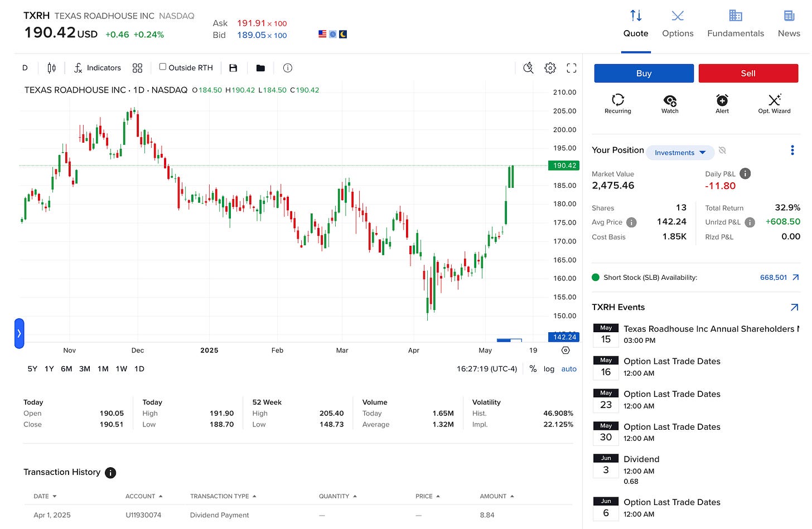812x529 pixels.
Task: Click the moon after-hours session icon
Action: [343, 34]
